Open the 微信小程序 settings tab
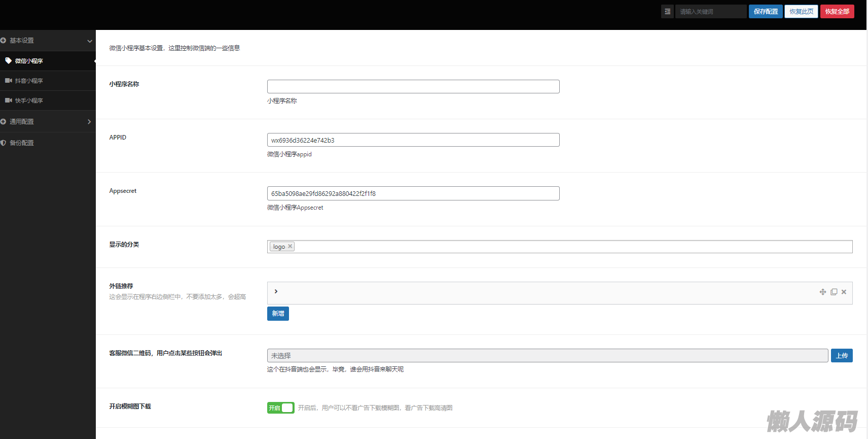This screenshot has height=439, width=868. [x=48, y=61]
